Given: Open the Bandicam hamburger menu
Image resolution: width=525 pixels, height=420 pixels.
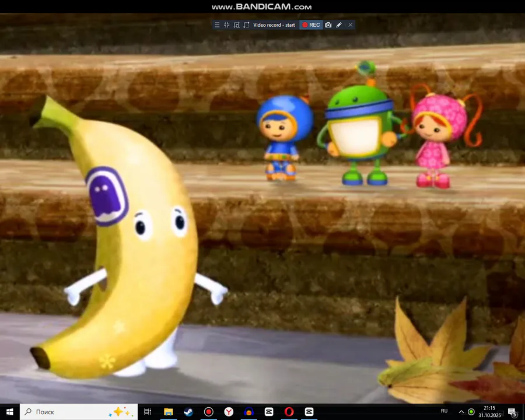Looking at the screenshot, I should (x=217, y=25).
